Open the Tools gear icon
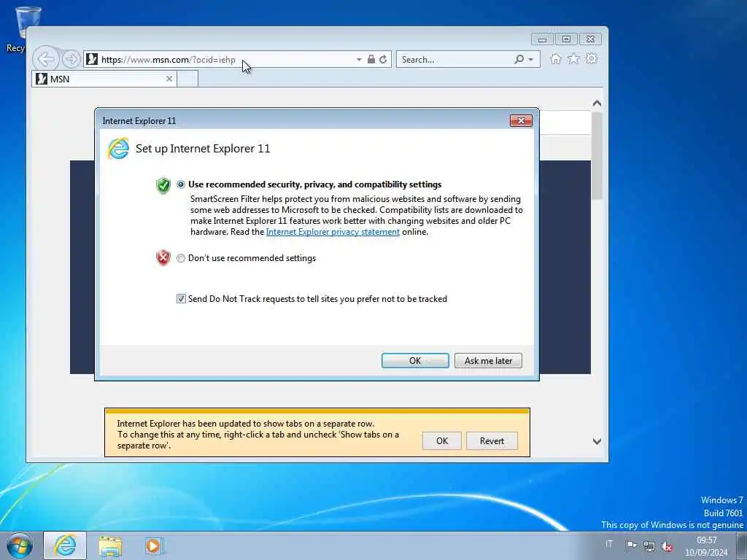The width and height of the screenshot is (747, 560). 592,58
